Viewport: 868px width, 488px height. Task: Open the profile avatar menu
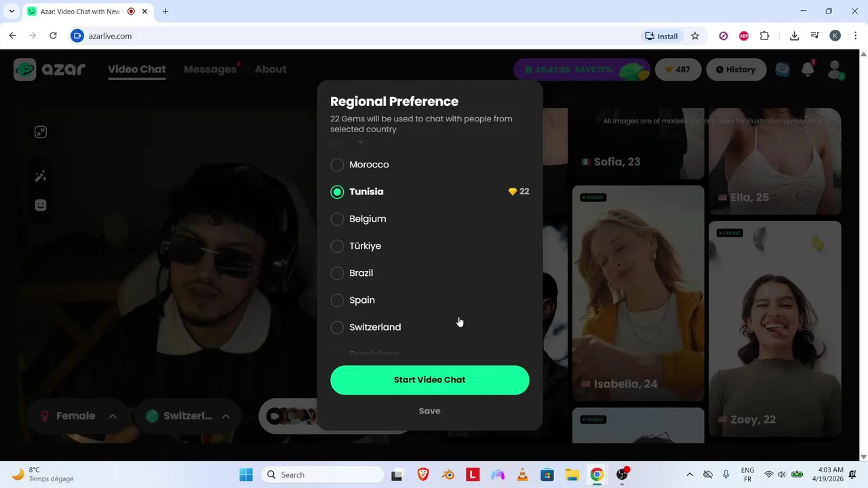835,69
